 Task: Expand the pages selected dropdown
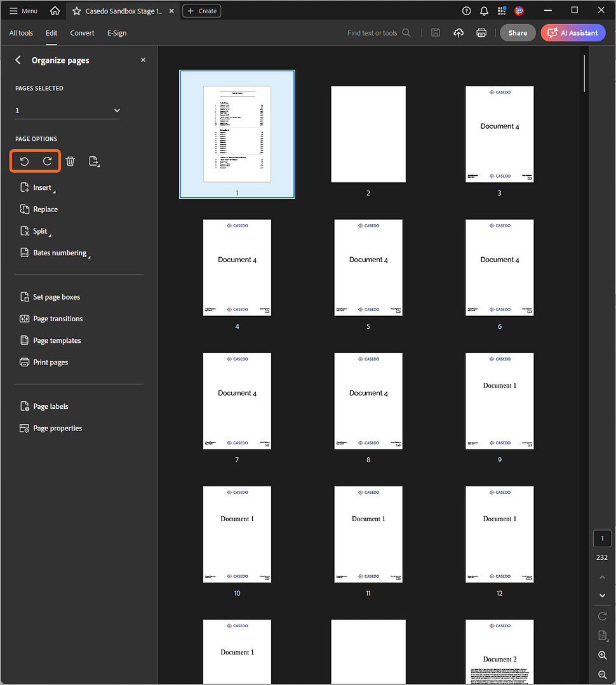point(117,110)
